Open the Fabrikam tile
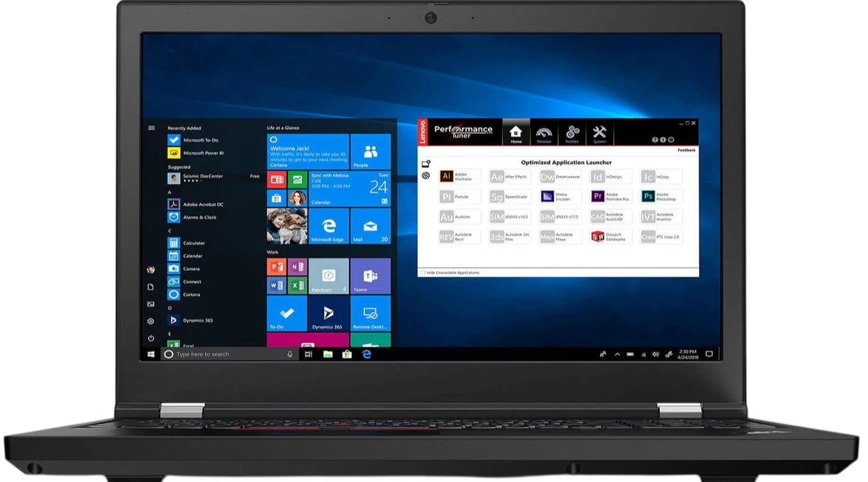The height and width of the screenshot is (482, 868). 328,276
